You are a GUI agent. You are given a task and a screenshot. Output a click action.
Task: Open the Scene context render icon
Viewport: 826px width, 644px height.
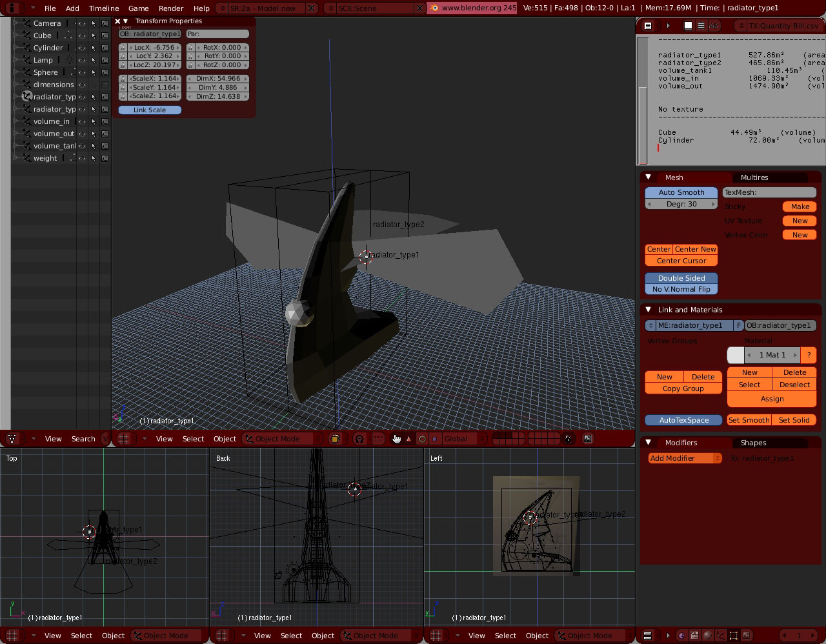[x=747, y=636]
